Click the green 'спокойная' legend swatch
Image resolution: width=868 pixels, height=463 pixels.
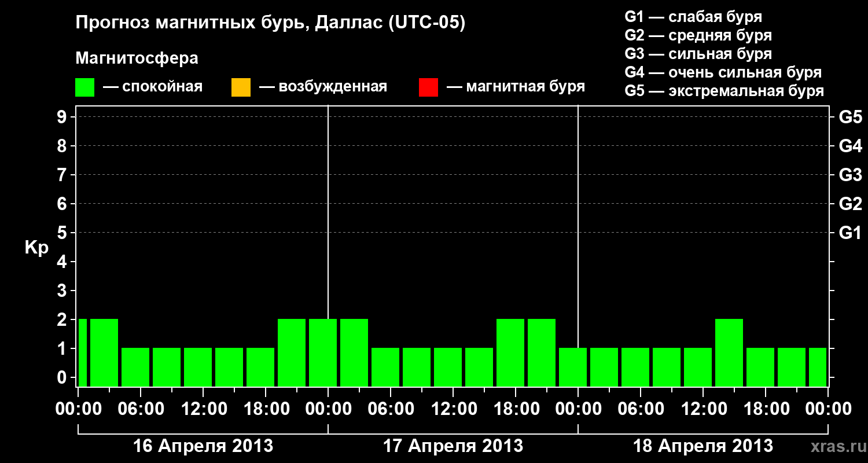coord(85,87)
